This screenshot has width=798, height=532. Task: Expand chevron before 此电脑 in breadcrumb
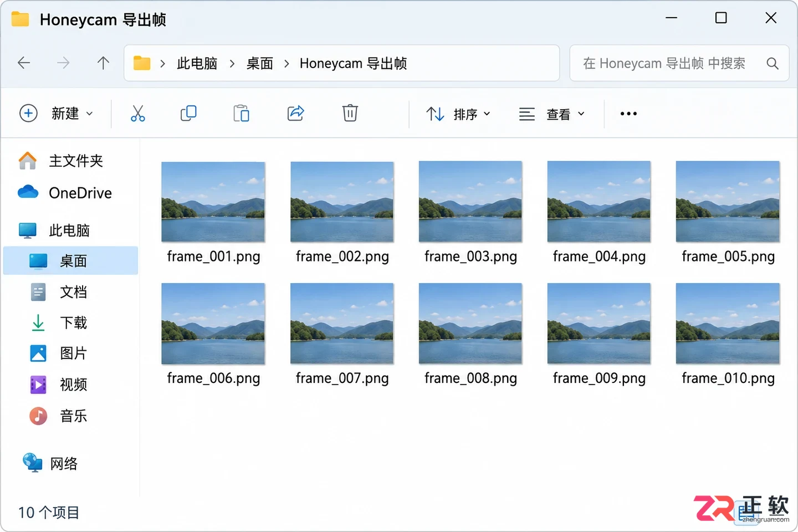coord(162,64)
